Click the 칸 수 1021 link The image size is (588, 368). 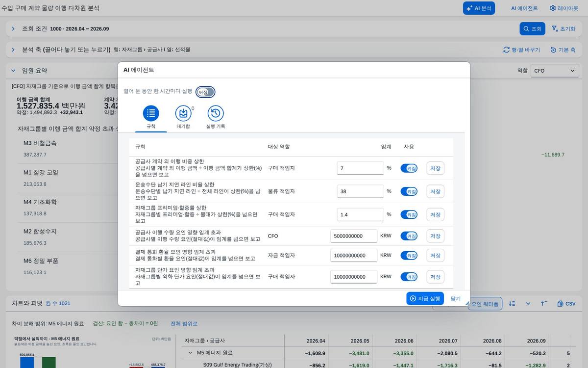point(58,304)
